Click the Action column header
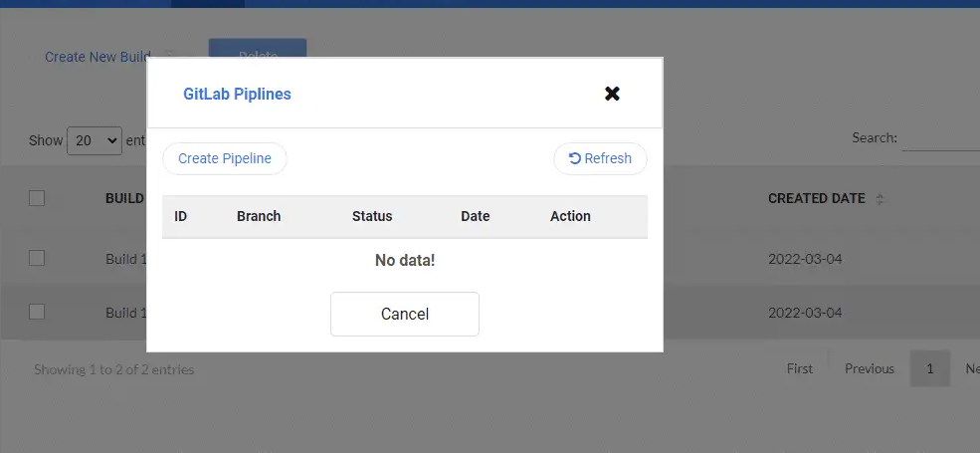The height and width of the screenshot is (453, 980). tap(570, 216)
